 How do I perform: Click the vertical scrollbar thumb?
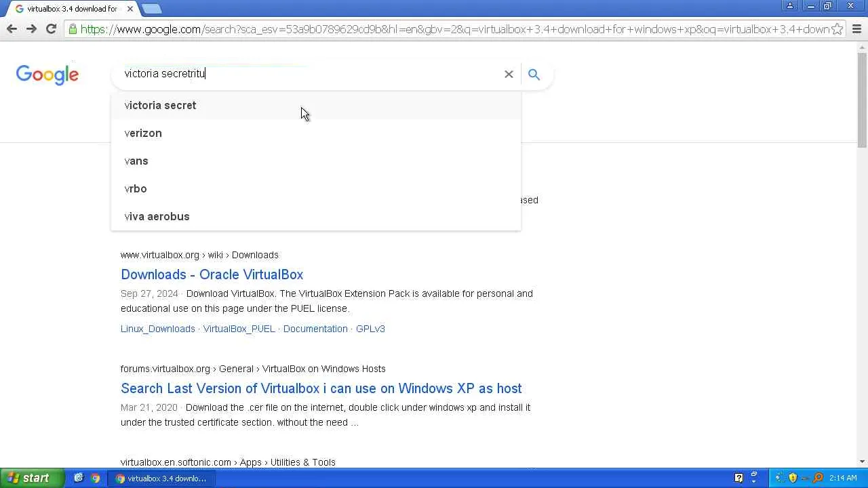[863, 100]
